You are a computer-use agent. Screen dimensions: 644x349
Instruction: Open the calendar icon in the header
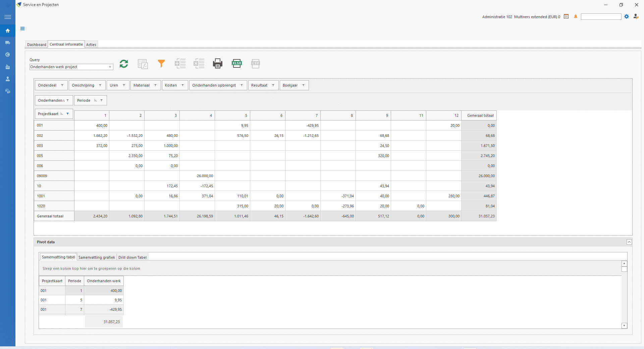click(x=566, y=16)
